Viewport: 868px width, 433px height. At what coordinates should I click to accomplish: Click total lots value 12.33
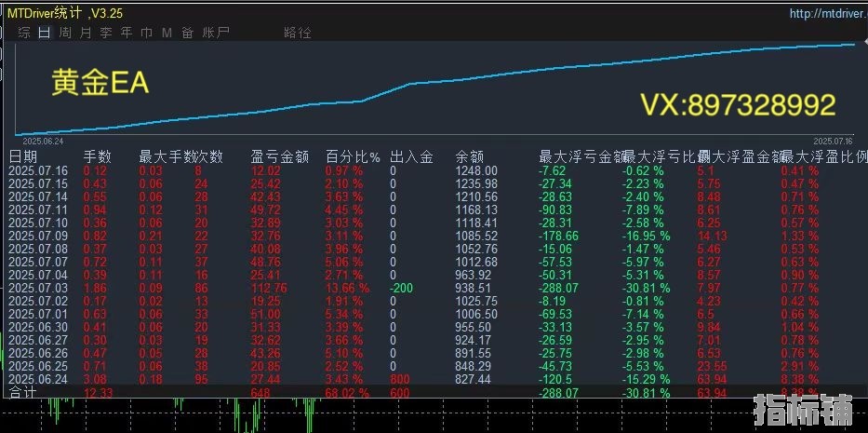(x=98, y=393)
